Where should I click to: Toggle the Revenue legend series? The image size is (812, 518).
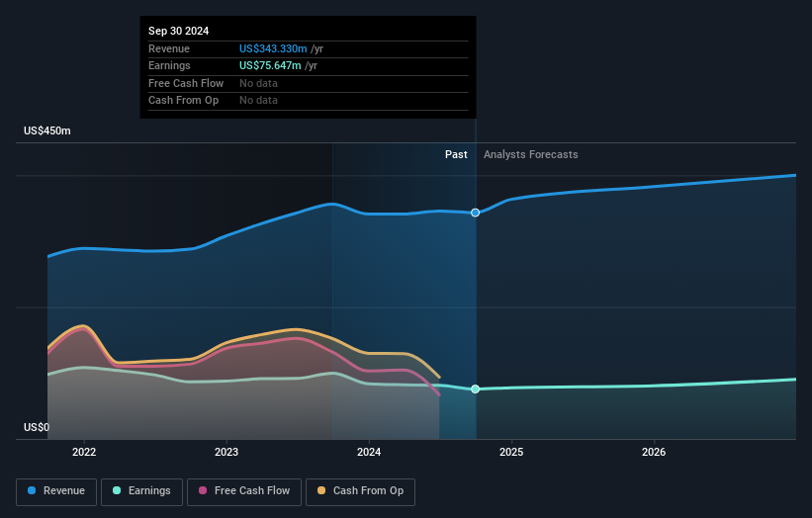tap(56, 491)
